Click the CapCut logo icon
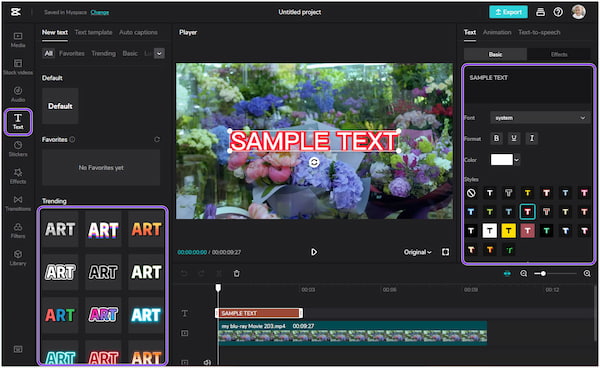This screenshot has height=368, width=600. [x=16, y=12]
